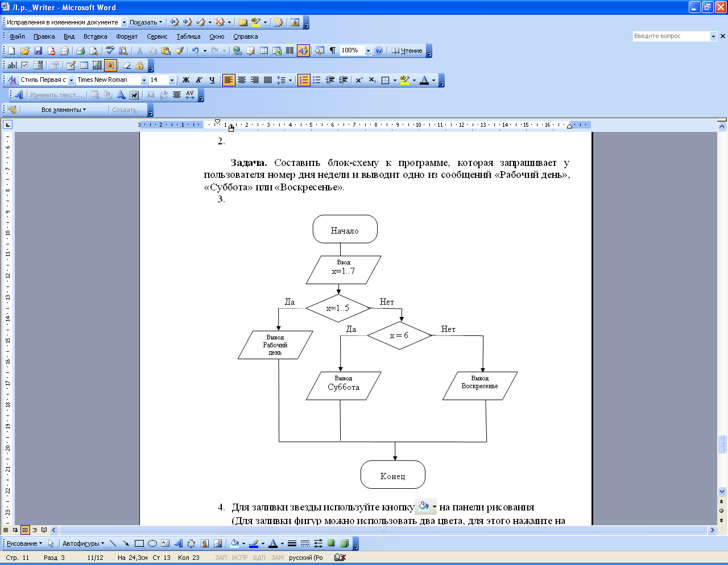Center the paragraph text

[242, 80]
